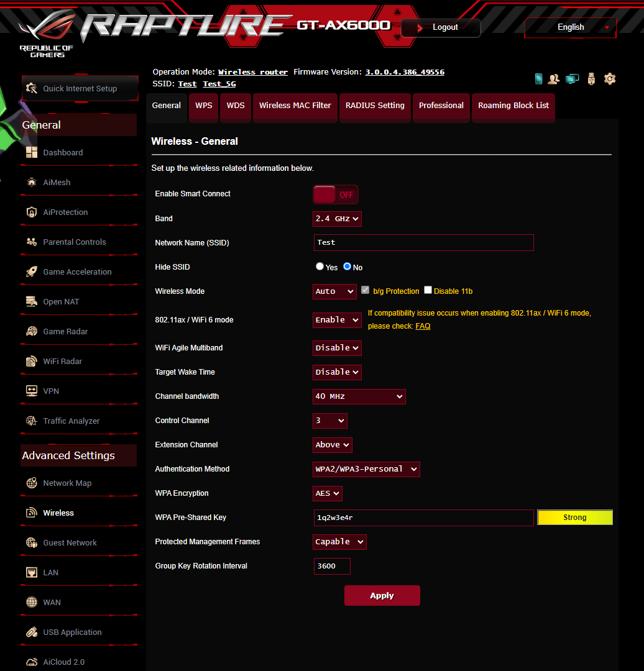Click the Strong password strength indicator
The width and height of the screenshot is (644, 671).
coord(574,518)
